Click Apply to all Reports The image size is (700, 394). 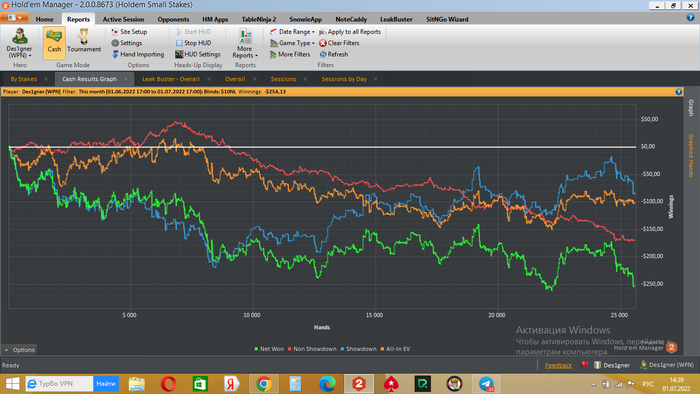[x=350, y=32]
